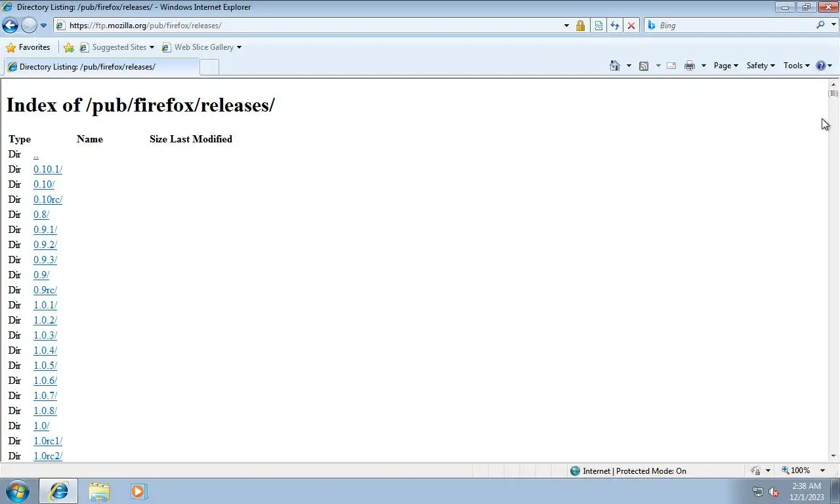
Task: Expand the address bar autocomplete dropdown
Action: point(566,26)
